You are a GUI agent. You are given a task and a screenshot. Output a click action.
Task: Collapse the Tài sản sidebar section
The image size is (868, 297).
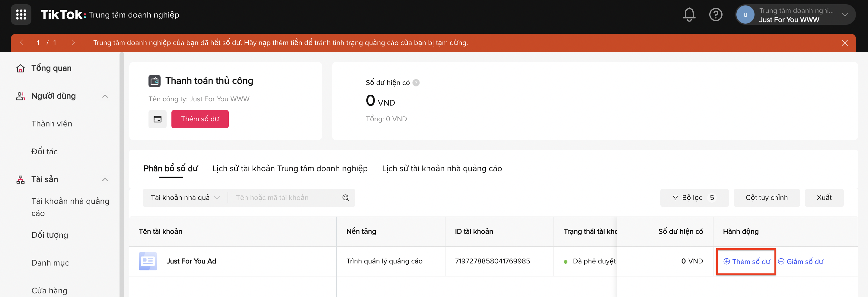click(x=105, y=180)
